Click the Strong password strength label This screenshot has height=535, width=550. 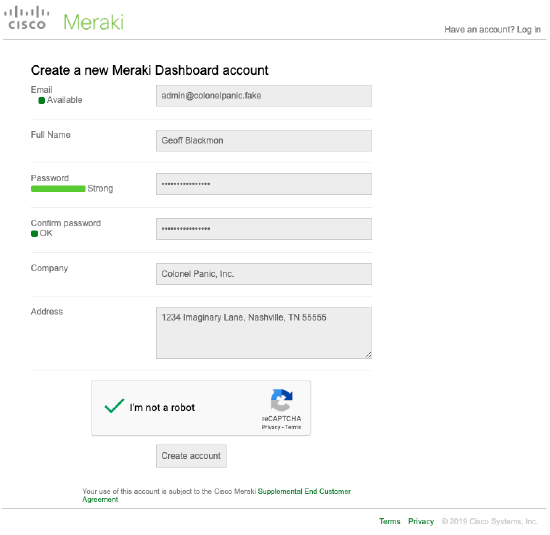pos(100,188)
